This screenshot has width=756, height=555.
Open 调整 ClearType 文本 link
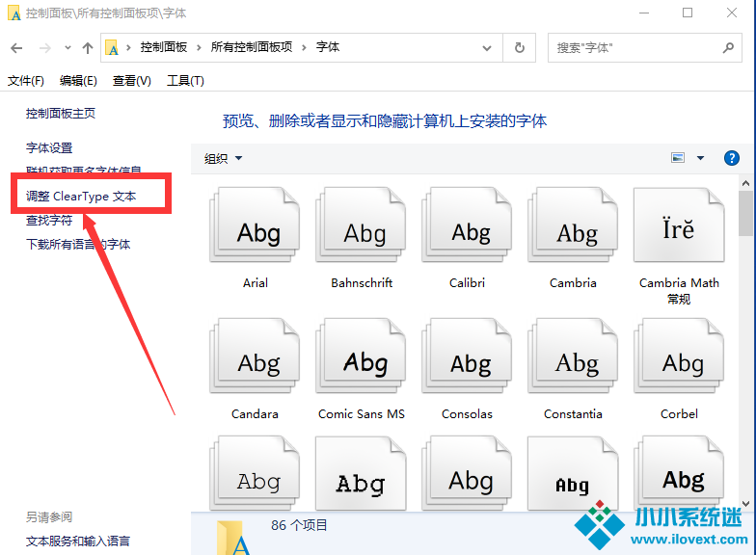[x=81, y=197]
